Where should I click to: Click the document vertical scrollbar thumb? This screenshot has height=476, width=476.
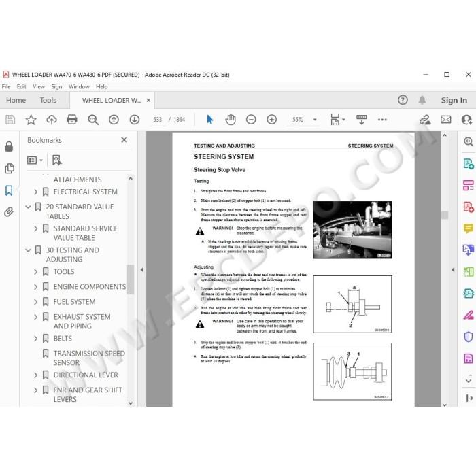[445, 215]
